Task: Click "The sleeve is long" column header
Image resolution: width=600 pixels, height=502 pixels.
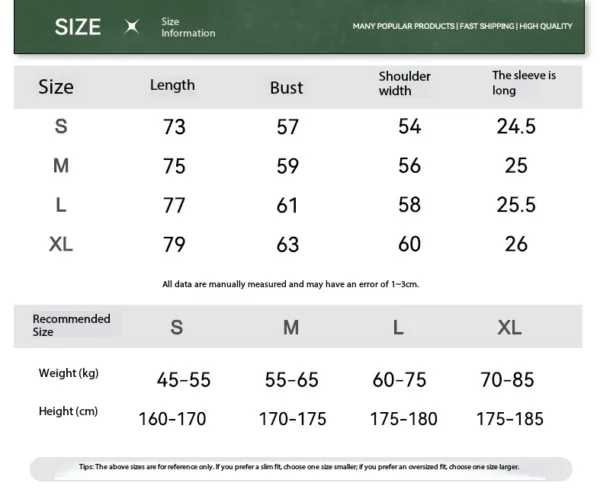Action: point(523,83)
